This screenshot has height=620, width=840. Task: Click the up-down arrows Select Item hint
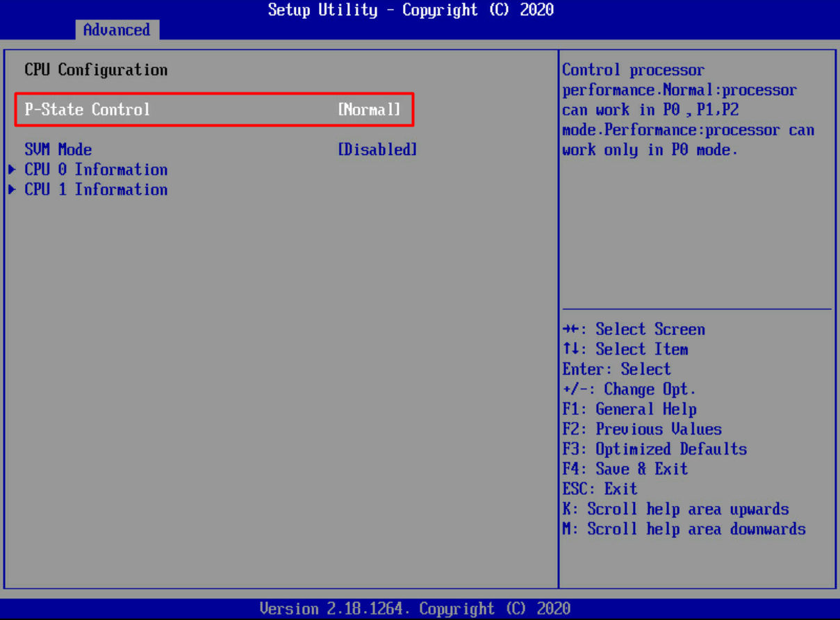tap(625, 350)
